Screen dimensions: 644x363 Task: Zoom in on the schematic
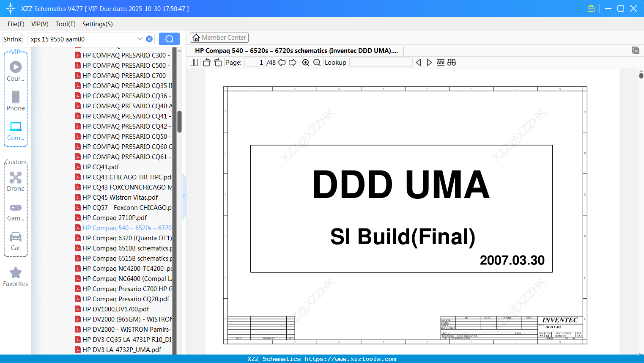(x=306, y=63)
